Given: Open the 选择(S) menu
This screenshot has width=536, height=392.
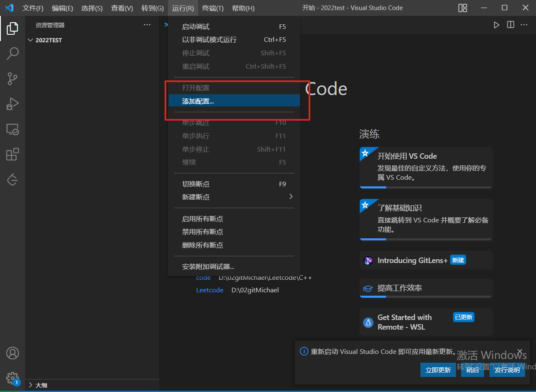Looking at the screenshot, I should 92,8.
